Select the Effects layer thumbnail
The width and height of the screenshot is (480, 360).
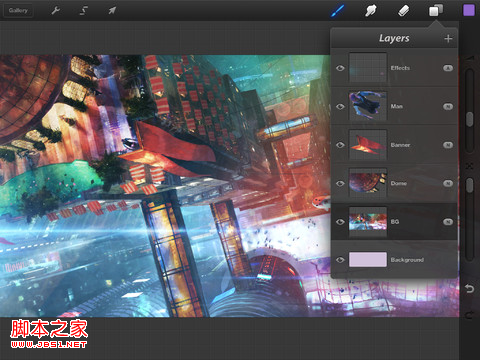[x=368, y=67]
